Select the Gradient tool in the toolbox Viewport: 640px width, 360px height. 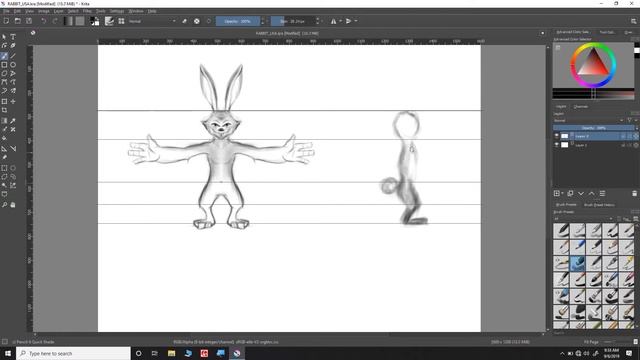[4, 120]
